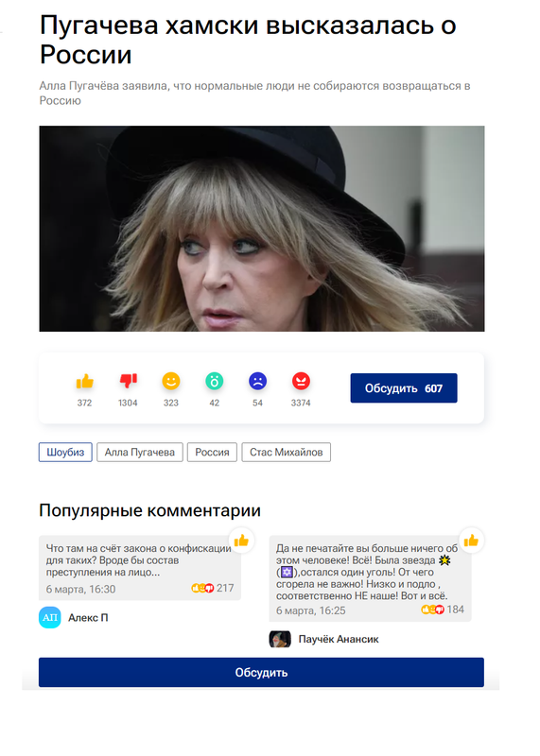Open reactions count on Паучёк Анансик comment
The width and height of the screenshot is (540, 756).
tap(443, 610)
